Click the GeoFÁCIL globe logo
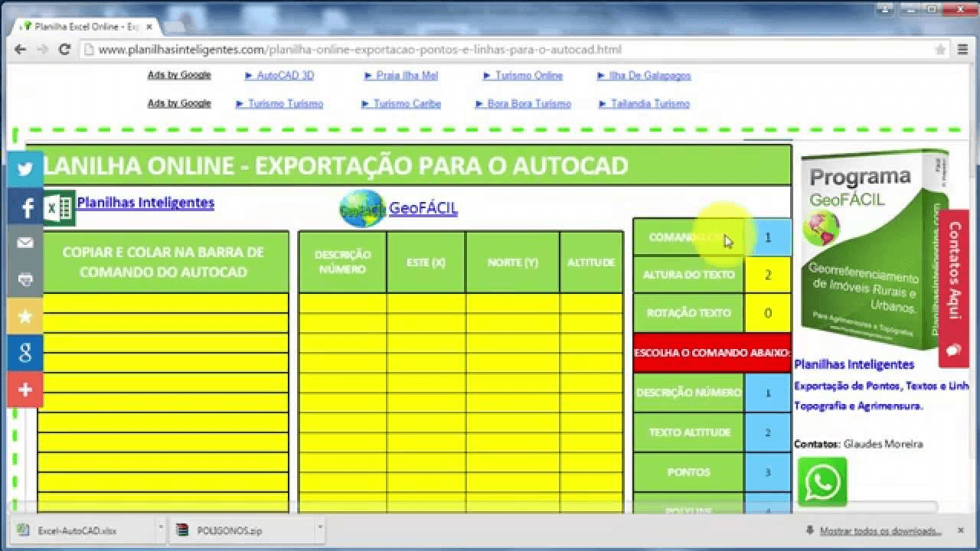This screenshot has height=551, width=980. click(x=362, y=208)
